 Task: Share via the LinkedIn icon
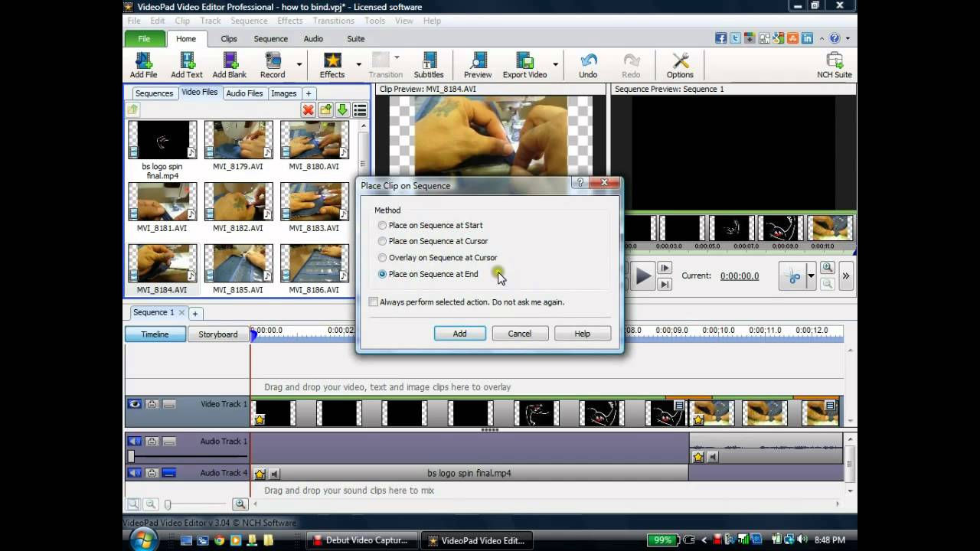point(807,38)
